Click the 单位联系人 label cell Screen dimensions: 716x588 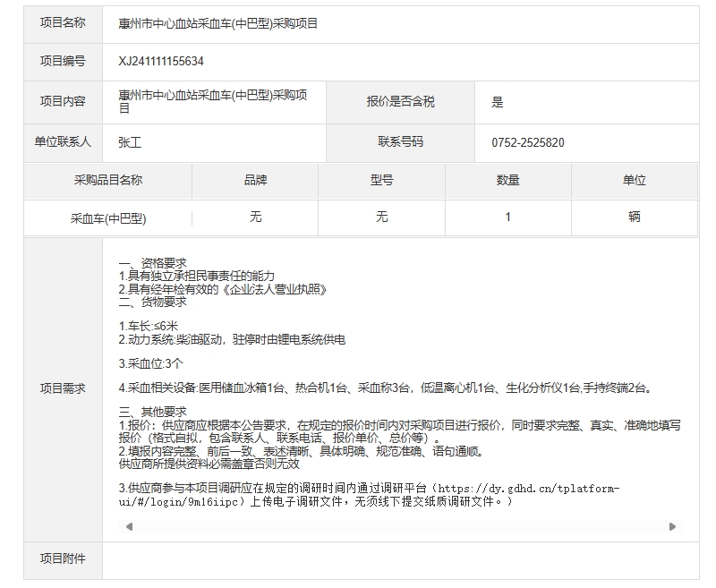coord(63,142)
